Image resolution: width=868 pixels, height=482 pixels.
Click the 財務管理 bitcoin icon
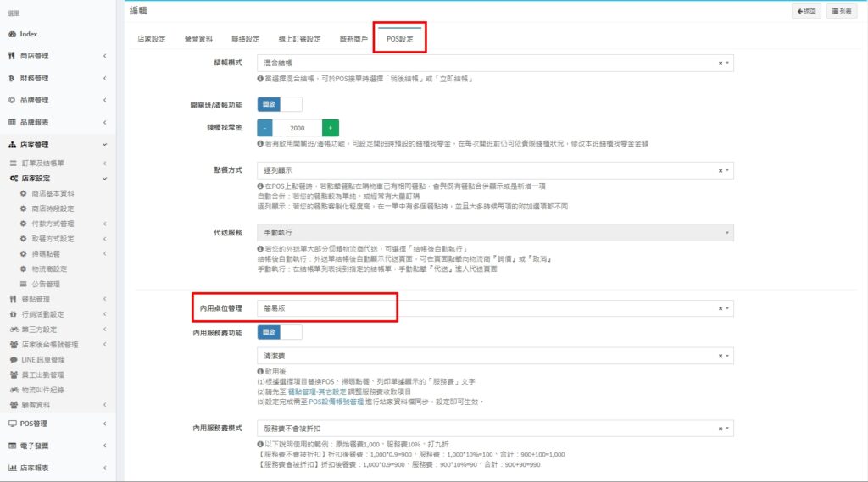[12, 78]
